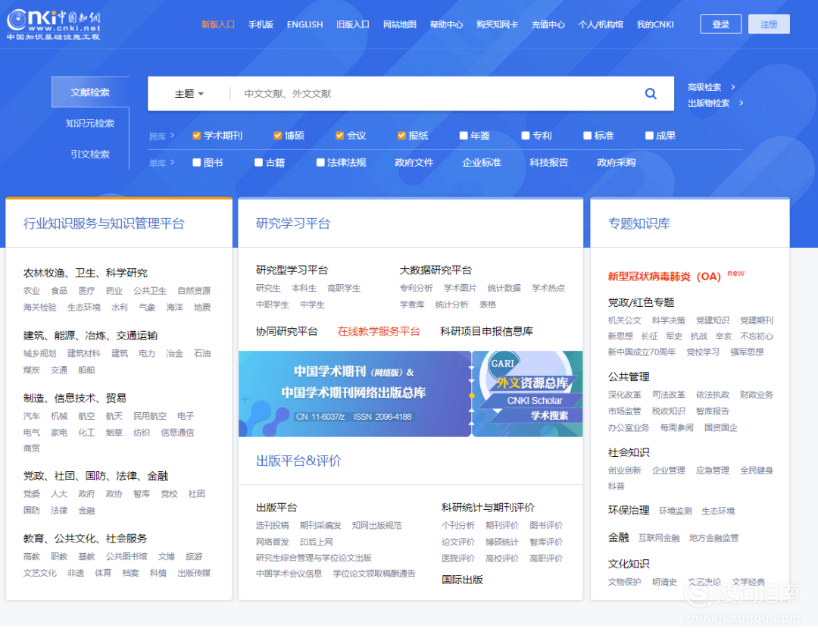Open 专利分析 big data link
818x644 pixels.
[x=417, y=288]
